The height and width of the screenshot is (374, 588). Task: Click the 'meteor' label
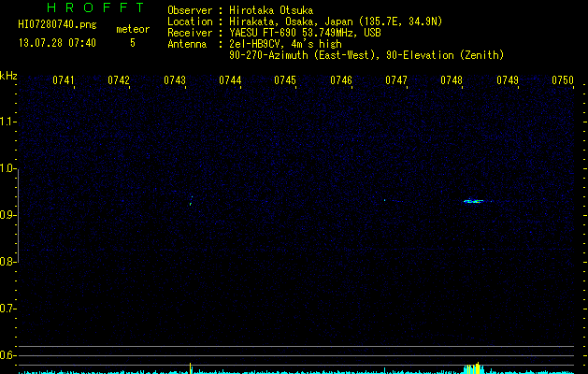tap(133, 29)
